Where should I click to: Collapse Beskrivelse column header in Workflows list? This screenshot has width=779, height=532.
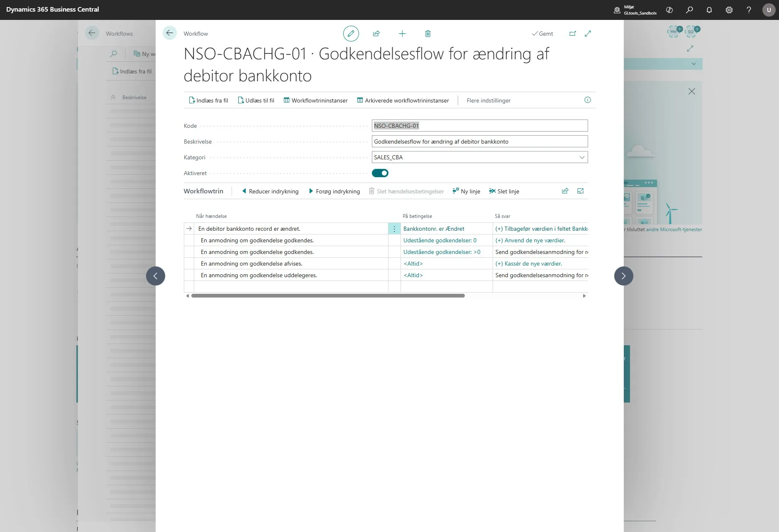tap(113, 97)
